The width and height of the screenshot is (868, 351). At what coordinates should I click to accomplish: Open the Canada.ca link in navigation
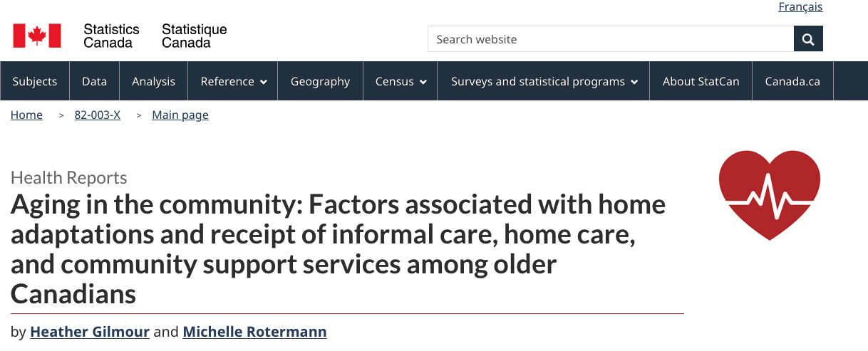(x=792, y=81)
